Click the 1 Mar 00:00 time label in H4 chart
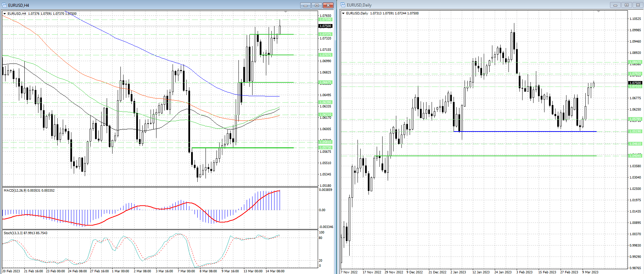644x274 pixels. [120, 271]
